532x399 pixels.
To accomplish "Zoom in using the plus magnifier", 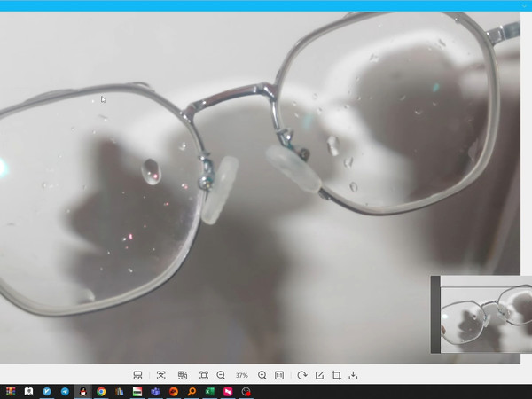I will (x=262, y=376).
